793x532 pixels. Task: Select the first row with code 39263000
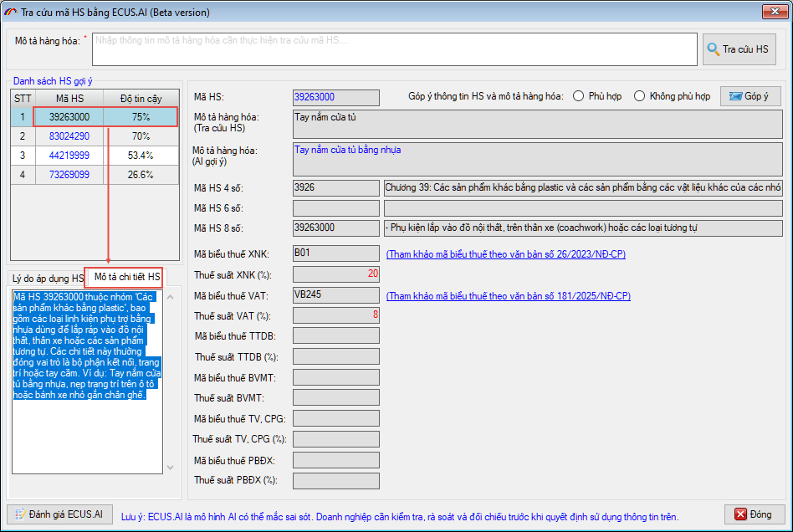[69, 117]
